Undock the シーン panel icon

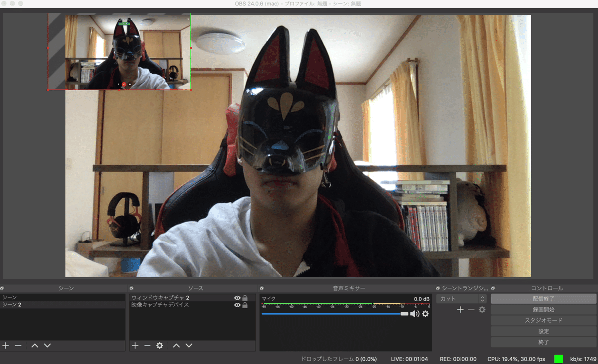coord(2,288)
